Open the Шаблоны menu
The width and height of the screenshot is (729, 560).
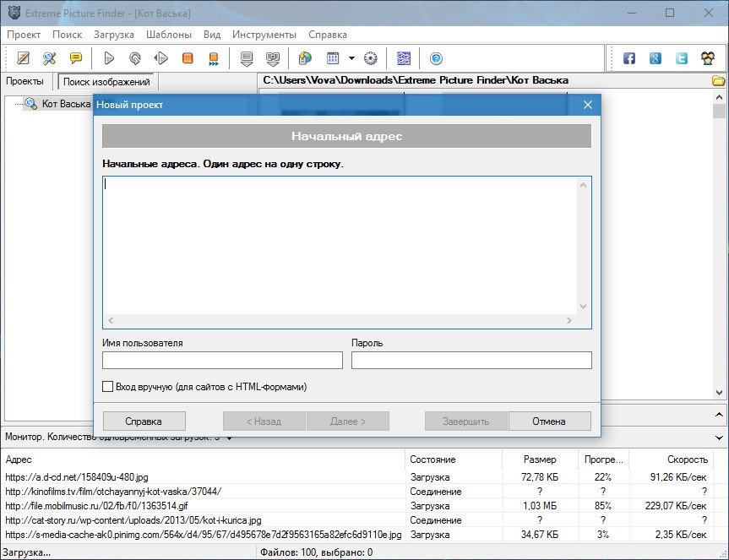[x=168, y=35]
